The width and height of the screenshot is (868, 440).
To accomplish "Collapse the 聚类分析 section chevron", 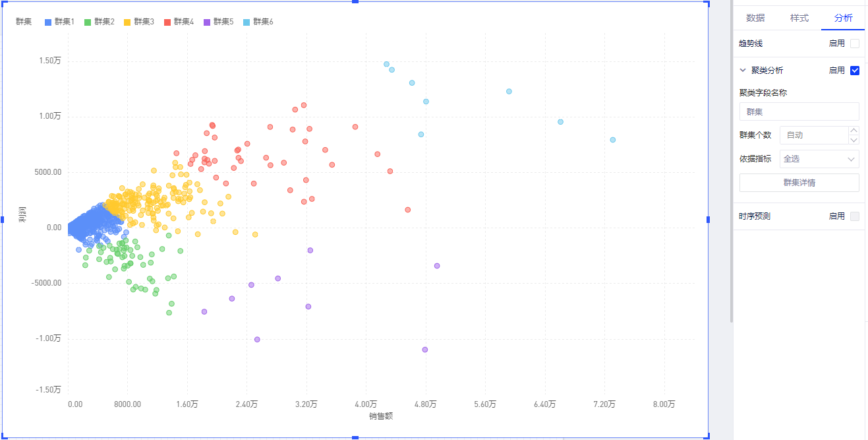I will tap(743, 71).
